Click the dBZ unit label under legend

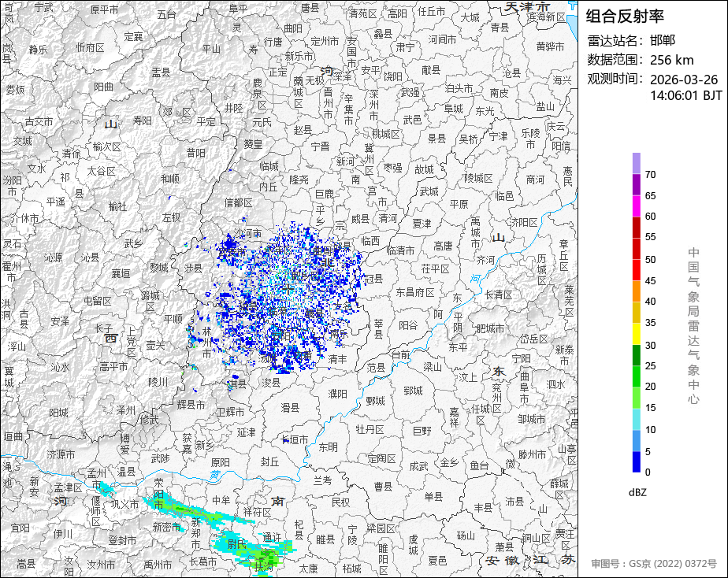click(x=637, y=492)
